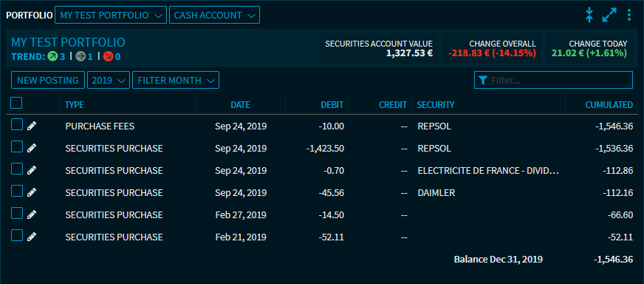Edit the Feb 21, 2019 posting

click(32, 237)
